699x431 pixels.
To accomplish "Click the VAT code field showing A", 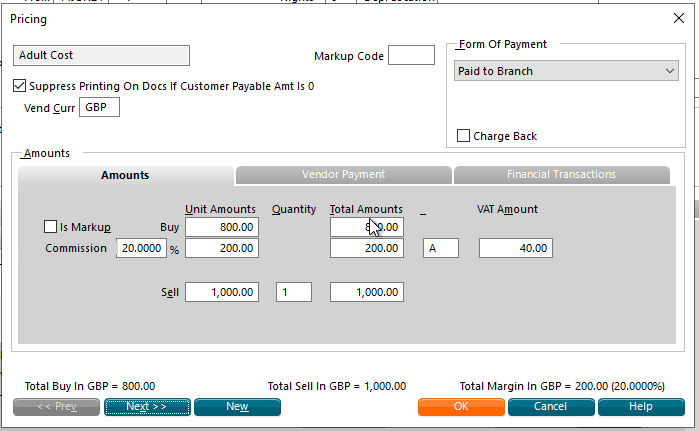I will point(441,248).
